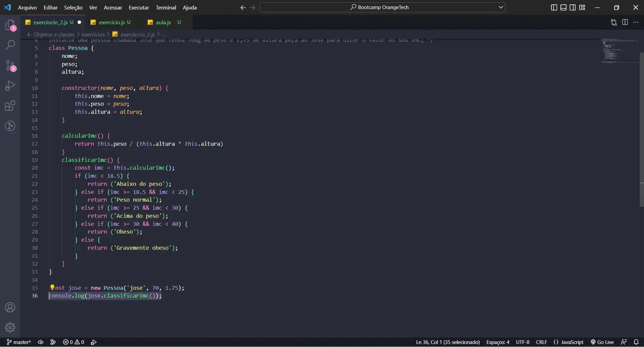Open the Arquivo menu

point(27,7)
